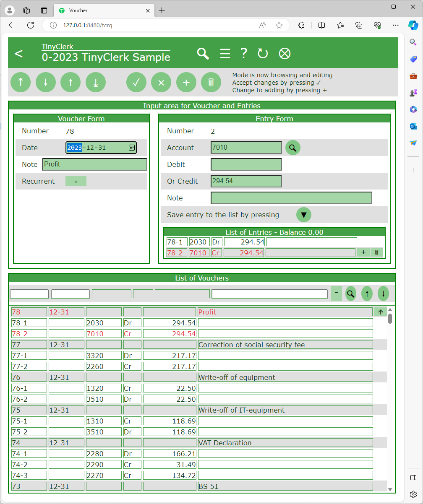Image resolution: width=423 pixels, height=504 pixels.
Task: Open browser extensions puzzle icon
Action: 301,25
